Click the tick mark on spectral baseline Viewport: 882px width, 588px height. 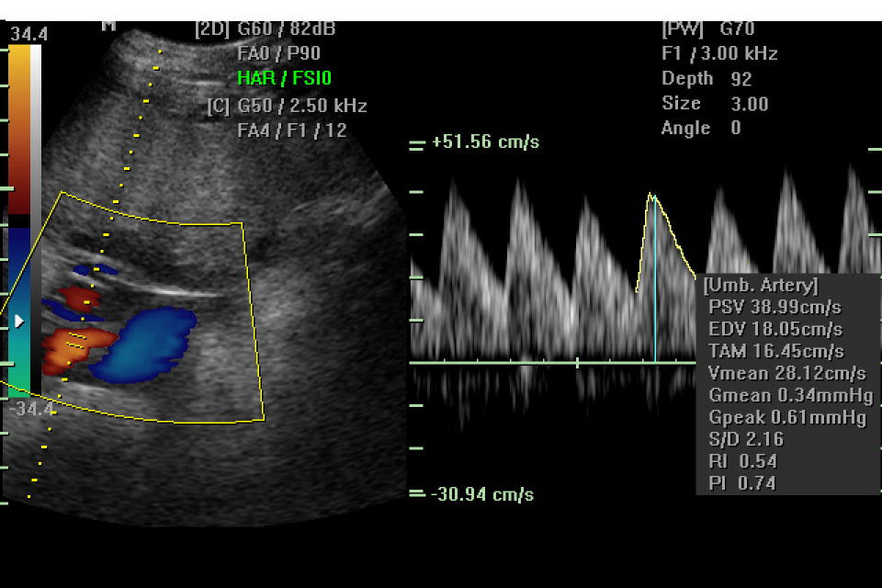[577, 363]
